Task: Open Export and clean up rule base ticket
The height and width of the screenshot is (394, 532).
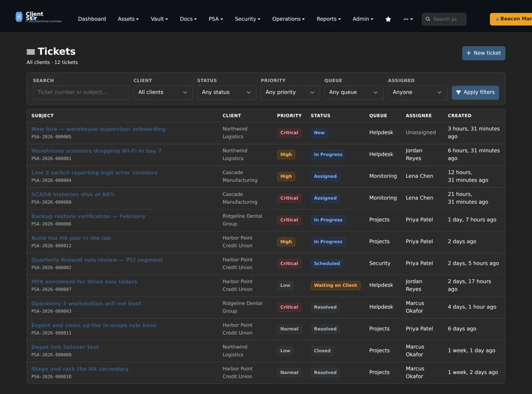Action: click(x=94, y=325)
